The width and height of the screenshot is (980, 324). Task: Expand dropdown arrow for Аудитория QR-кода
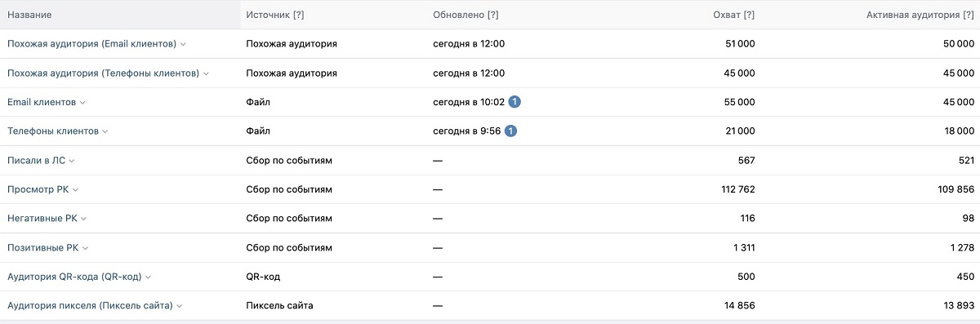click(x=149, y=277)
